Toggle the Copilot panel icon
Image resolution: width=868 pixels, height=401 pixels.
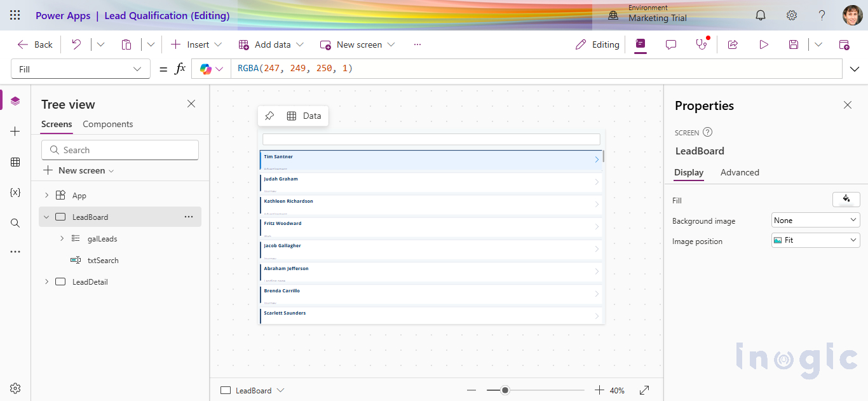(x=641, y=44)
